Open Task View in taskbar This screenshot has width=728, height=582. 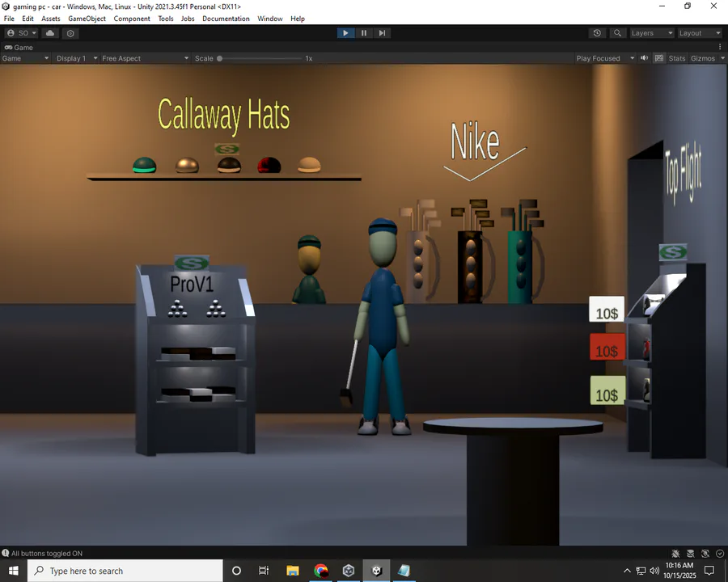264,571
